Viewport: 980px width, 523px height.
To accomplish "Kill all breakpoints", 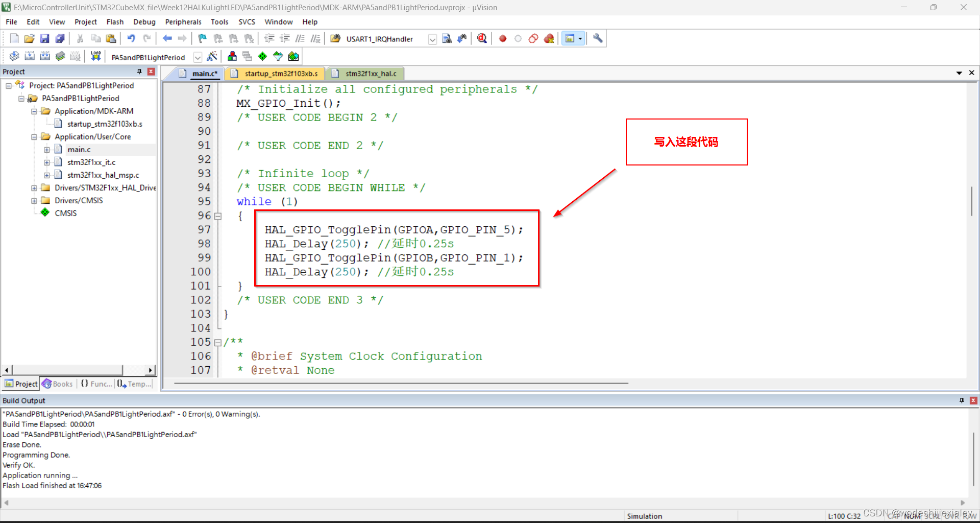I will coord(549,38).
